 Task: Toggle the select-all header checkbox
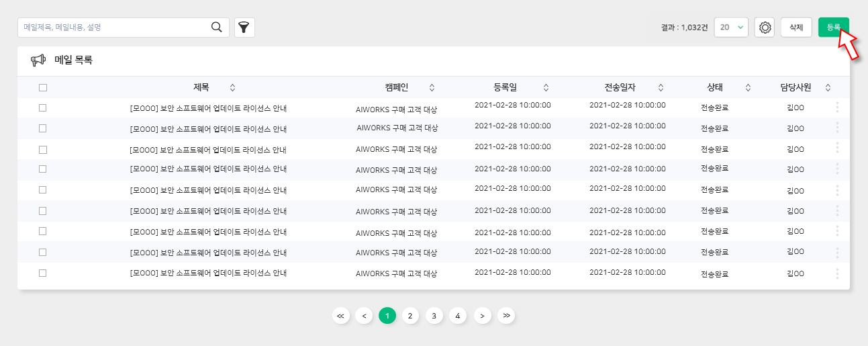(43, 87)
